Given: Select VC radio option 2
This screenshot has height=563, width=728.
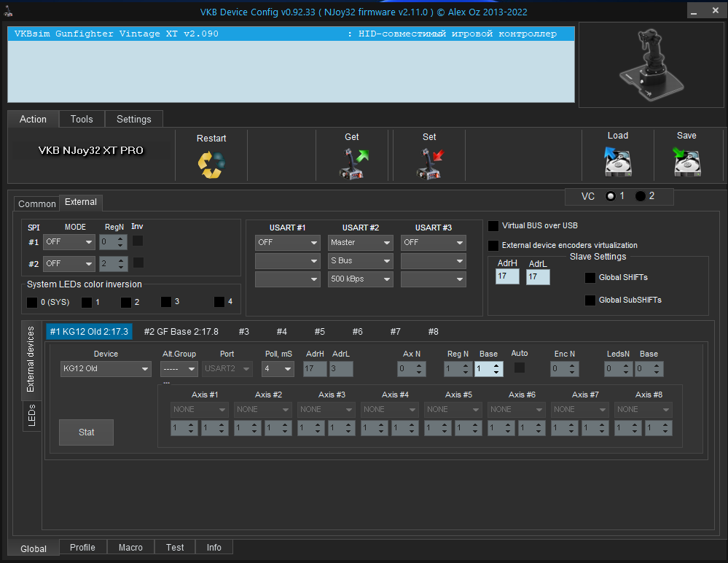Looking at the screenshot, I should (x=641, y=196).
